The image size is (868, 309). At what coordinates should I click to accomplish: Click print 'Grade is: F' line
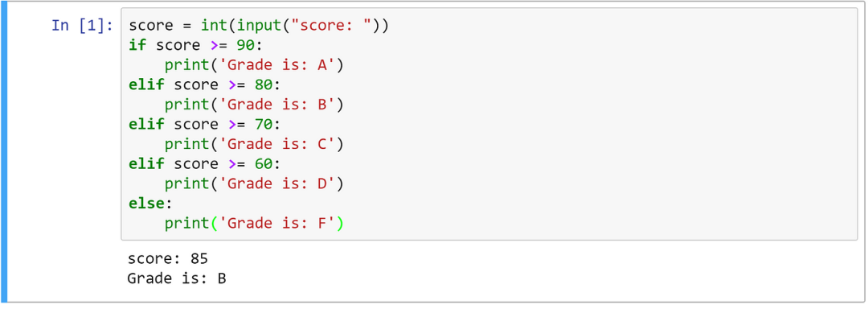[254, 223]
